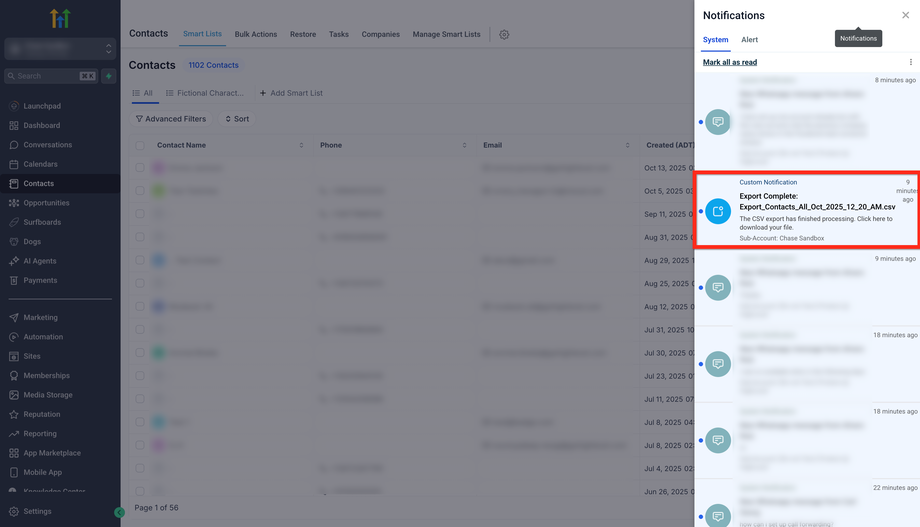Click the Page 1 of 56 indicator
920x527 pixels.
coord(156,508)
